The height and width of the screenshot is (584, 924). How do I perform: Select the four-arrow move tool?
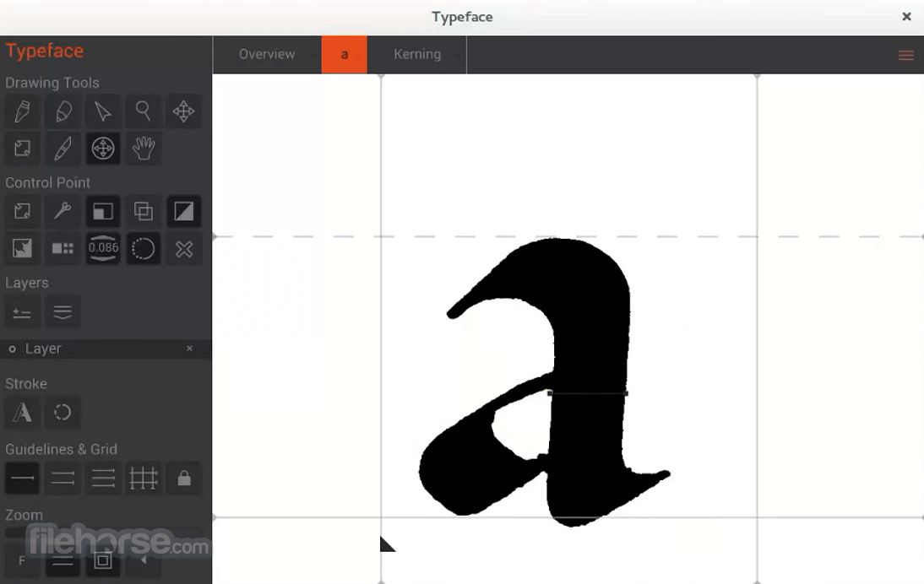click(x=184, y=111)
